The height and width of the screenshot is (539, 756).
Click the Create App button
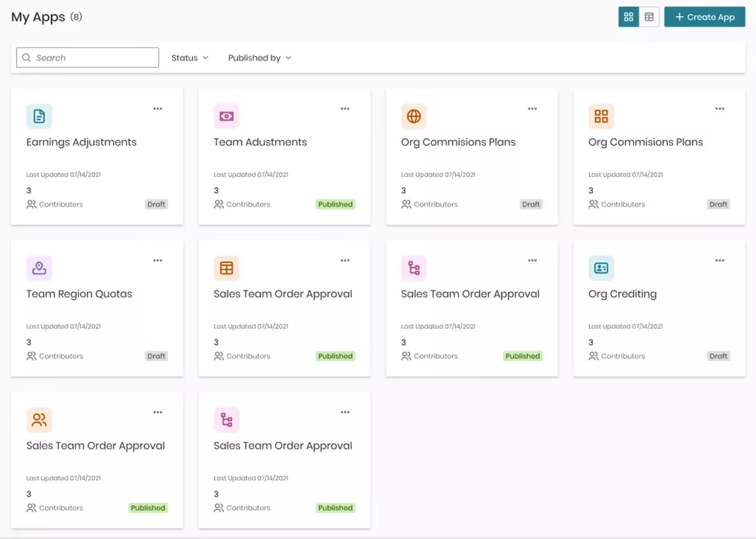coord(705,17)
